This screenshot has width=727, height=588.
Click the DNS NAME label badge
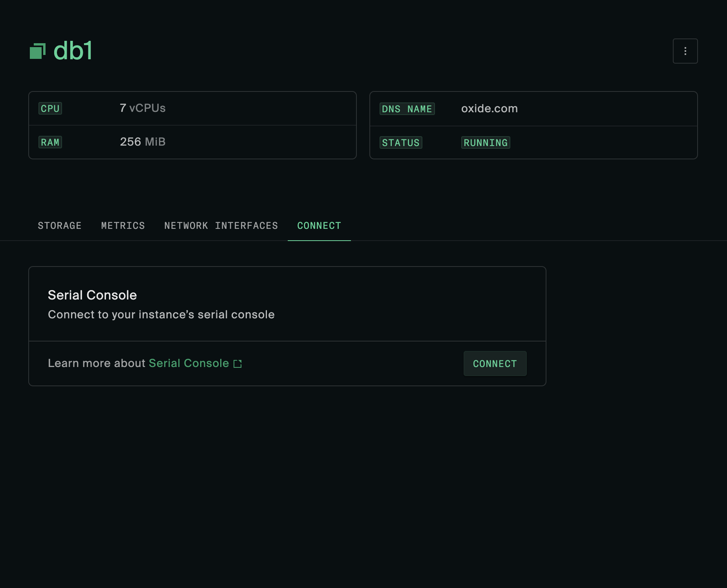(407, 109)
